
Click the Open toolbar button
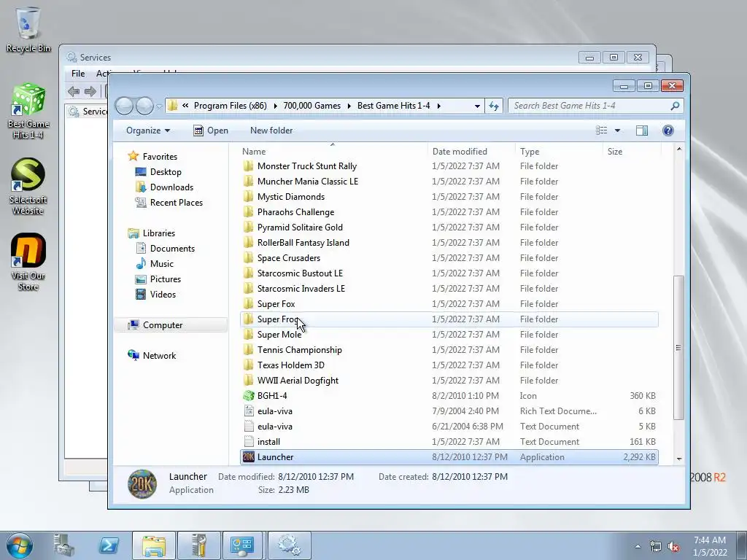211,131
